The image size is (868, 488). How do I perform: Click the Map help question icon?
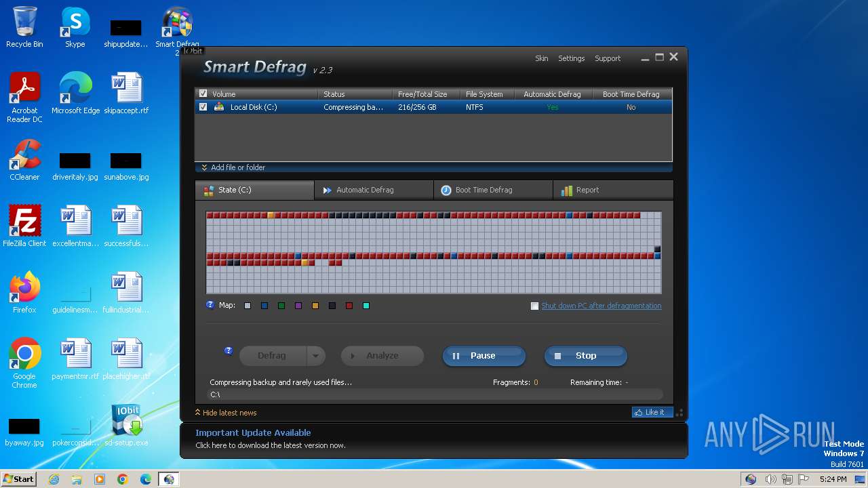pos(210,305)
